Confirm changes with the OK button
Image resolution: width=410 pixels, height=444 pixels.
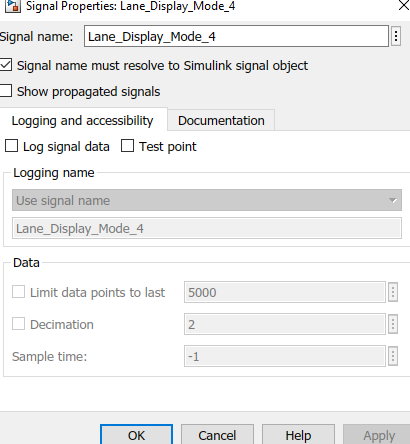tap(136, 435)
